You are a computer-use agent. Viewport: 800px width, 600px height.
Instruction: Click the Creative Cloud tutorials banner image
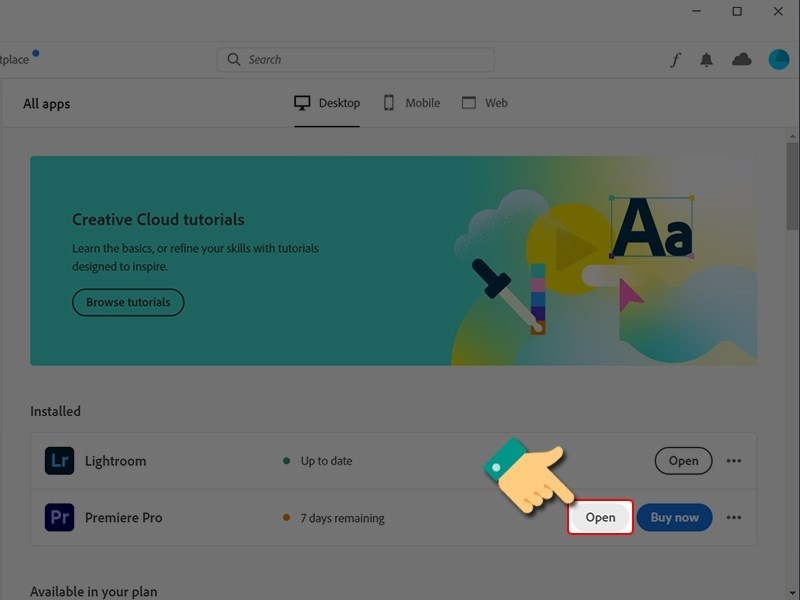point(590,260)
